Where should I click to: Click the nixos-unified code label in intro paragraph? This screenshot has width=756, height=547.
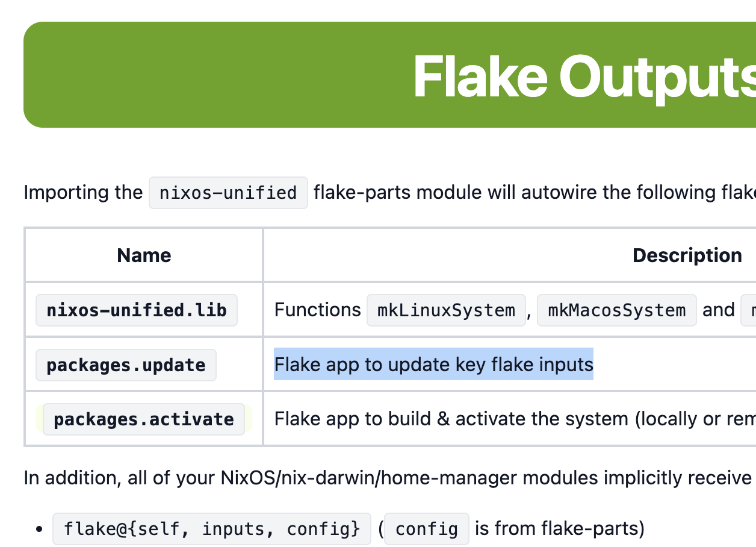pos(228,193)
